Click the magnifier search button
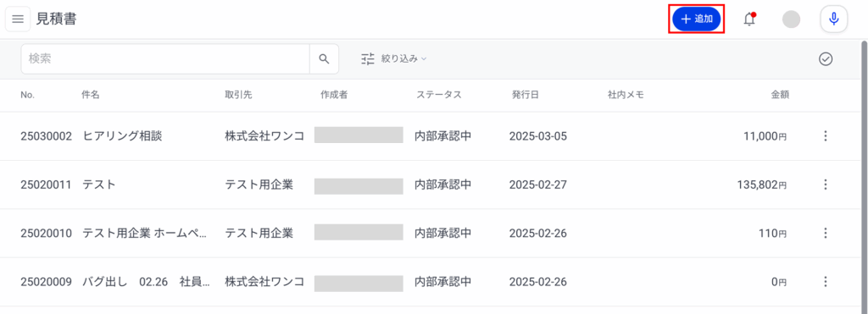Screen dimensions: 868x314 324,59
